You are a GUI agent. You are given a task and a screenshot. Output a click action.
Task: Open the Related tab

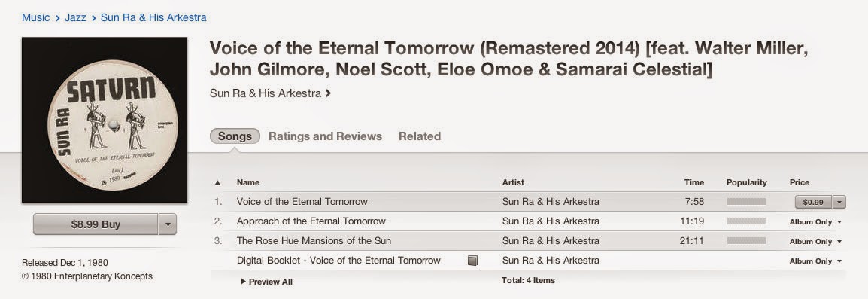[x=420, y=136]
